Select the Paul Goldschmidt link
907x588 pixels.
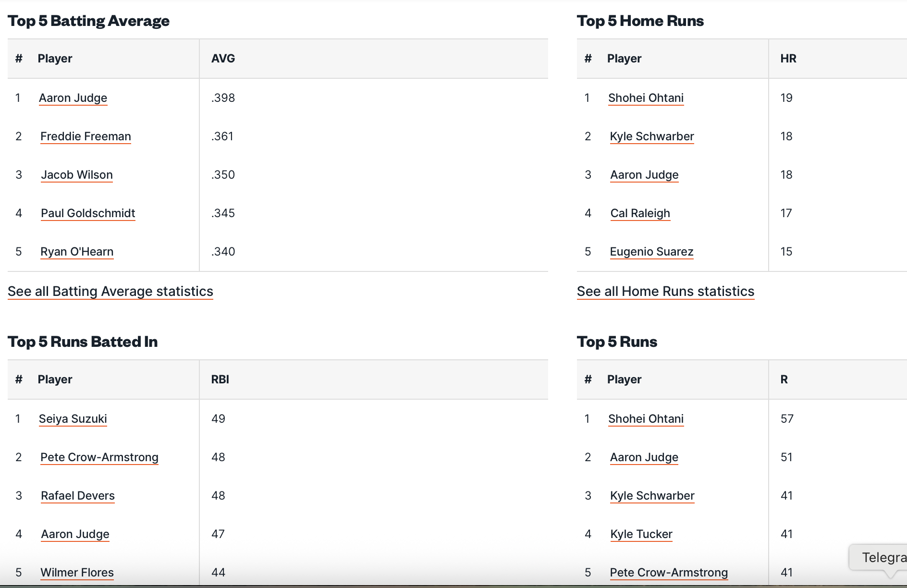pyautogui.click(x=88, y=213)
